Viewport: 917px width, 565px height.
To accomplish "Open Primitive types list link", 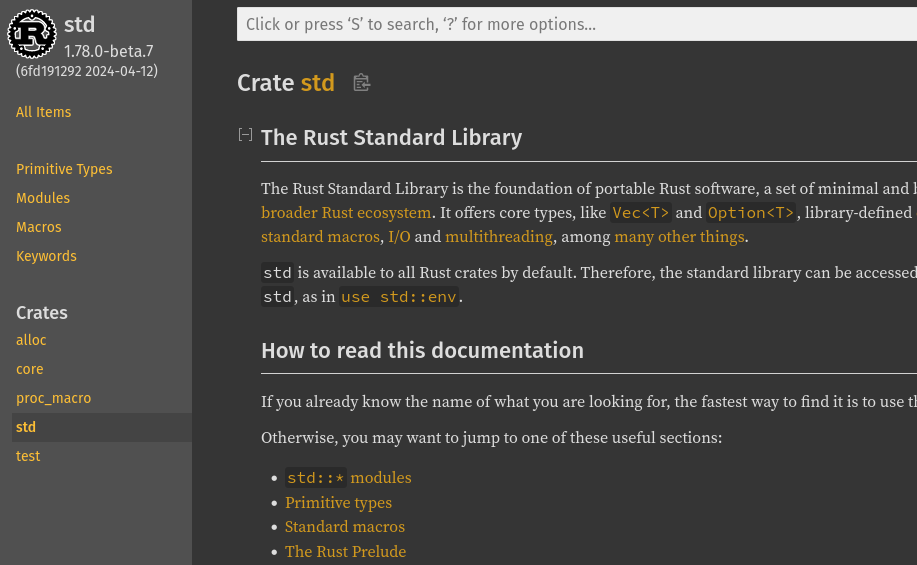I will [338, 502].
